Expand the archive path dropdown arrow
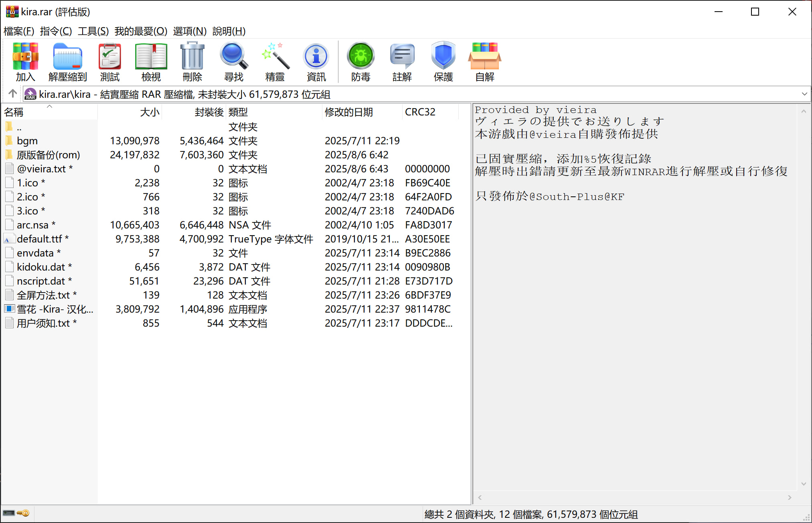 [804, 94]
